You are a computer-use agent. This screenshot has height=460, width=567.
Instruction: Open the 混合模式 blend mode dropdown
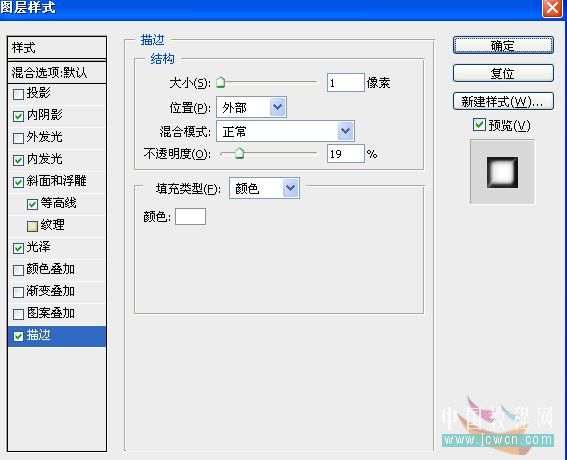[285, 131]
